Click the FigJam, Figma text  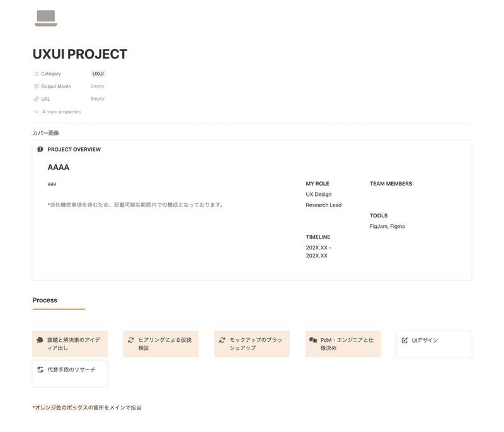(x=387, y=226)
